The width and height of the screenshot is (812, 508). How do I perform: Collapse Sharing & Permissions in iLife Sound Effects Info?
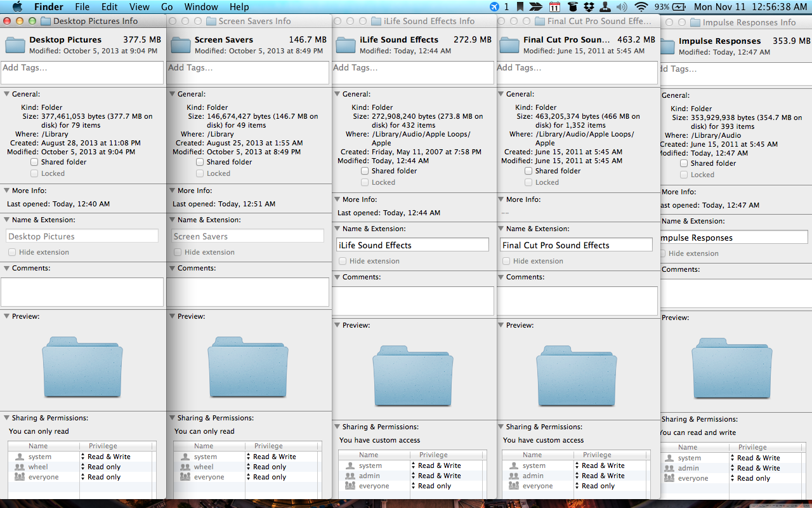click(337, 427)
